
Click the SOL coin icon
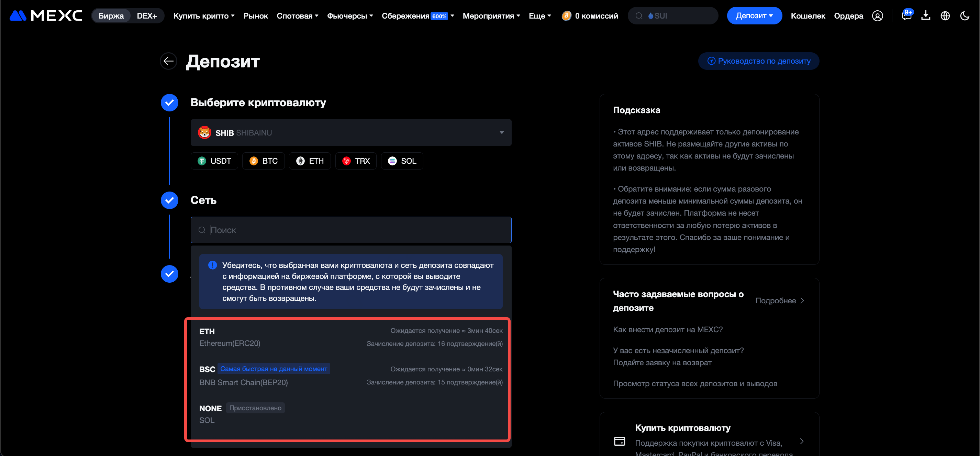click(392, 161)
